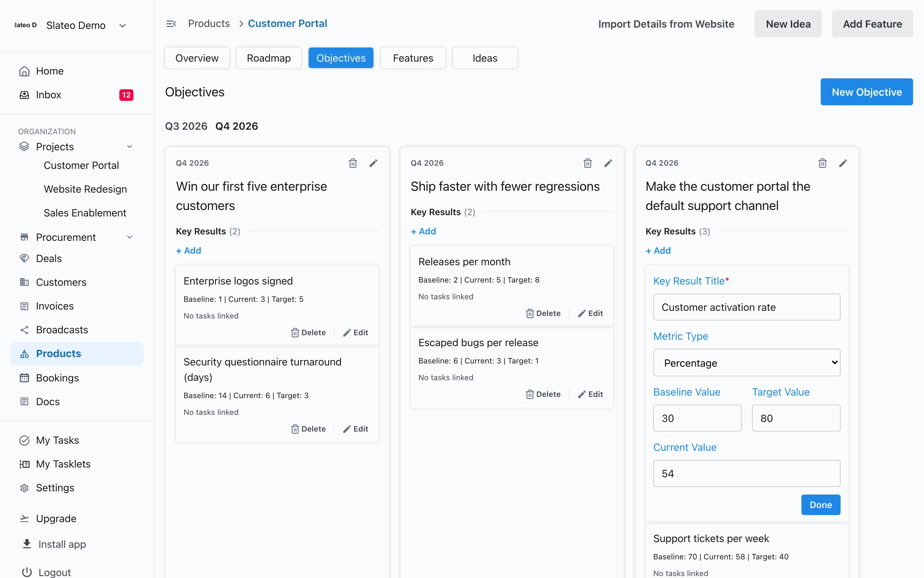Collapse the sidebar menu icon
Image resolution: width=924 pixels, height=578 pixels.
(x=171, y=24)
